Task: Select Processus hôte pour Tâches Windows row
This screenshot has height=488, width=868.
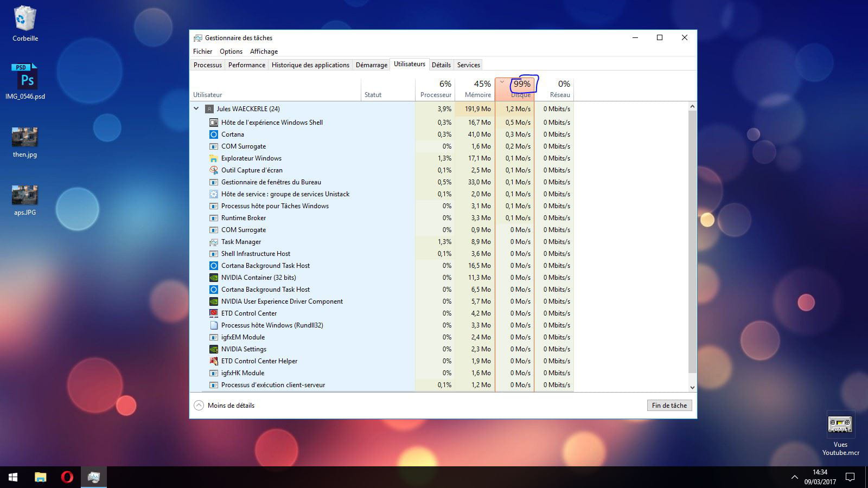Action: click(x=381, y=206)
